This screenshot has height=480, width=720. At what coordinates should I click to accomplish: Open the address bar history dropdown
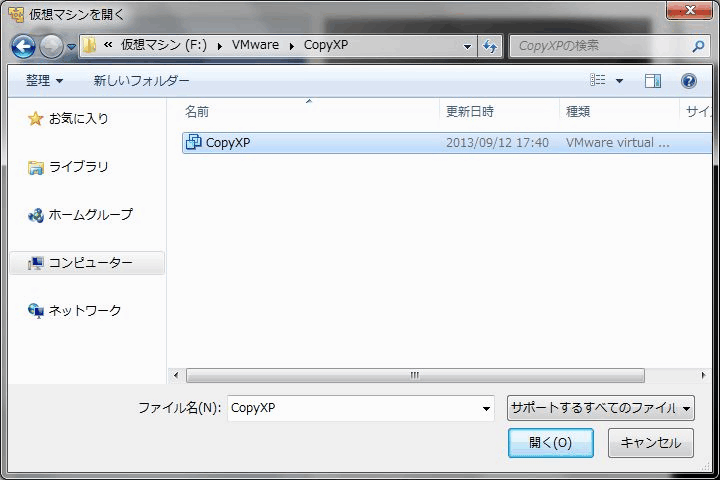[467, 46]
